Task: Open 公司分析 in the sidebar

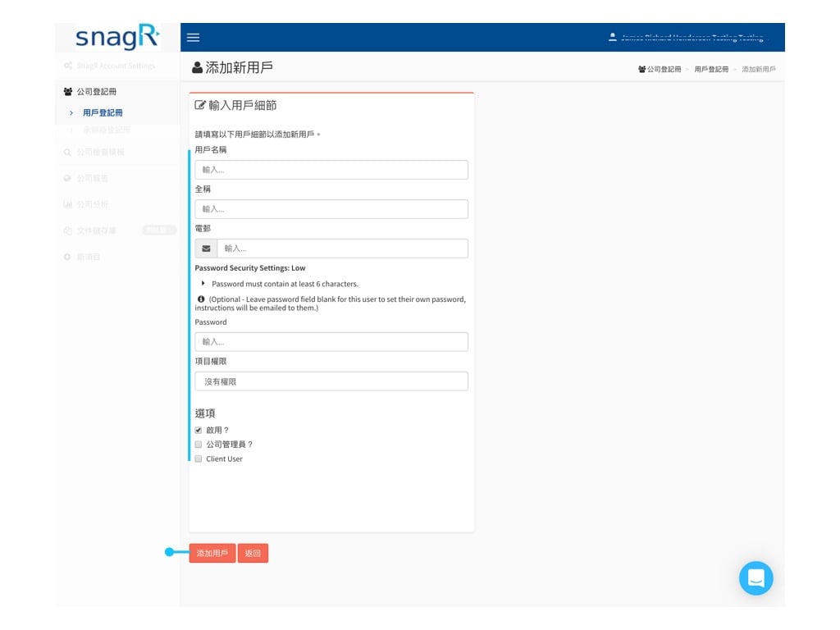Action: pyautogui.click(x=92, y=204)
